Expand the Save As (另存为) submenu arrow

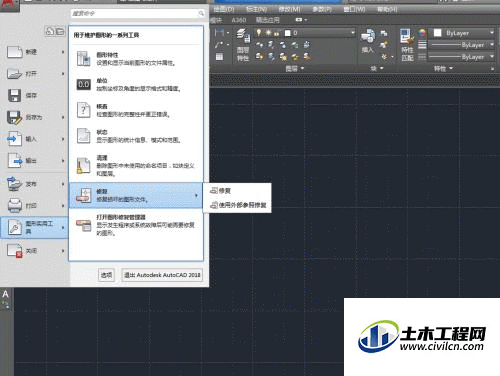tap(63, 117)
